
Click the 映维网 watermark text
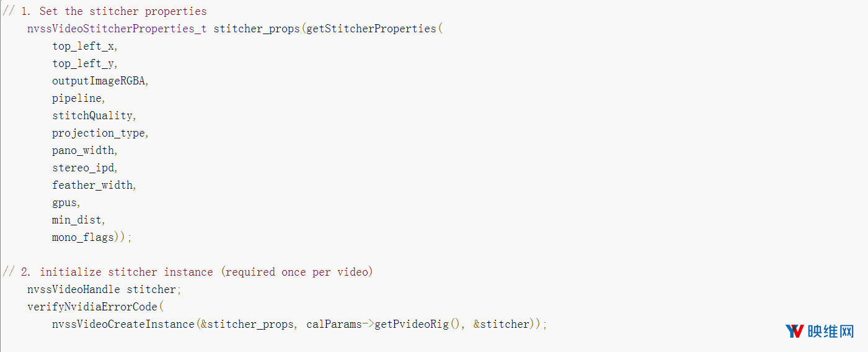pos(830,332)
